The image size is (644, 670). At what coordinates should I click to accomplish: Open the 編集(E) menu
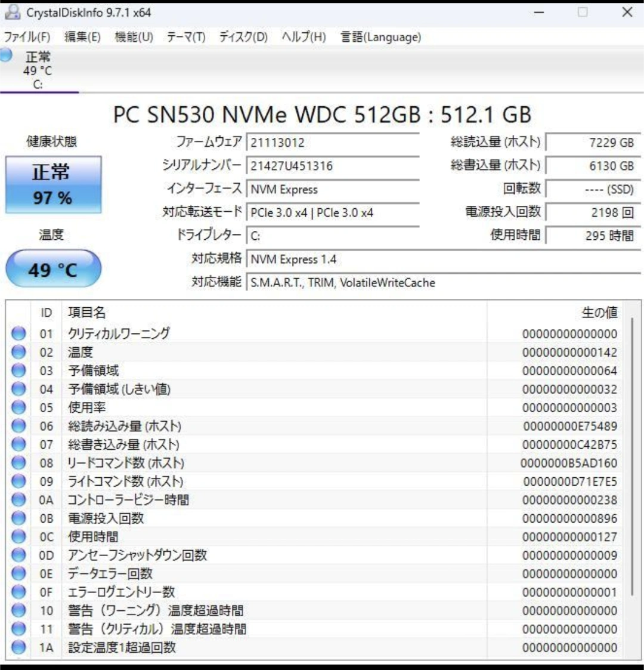(82, 37)
